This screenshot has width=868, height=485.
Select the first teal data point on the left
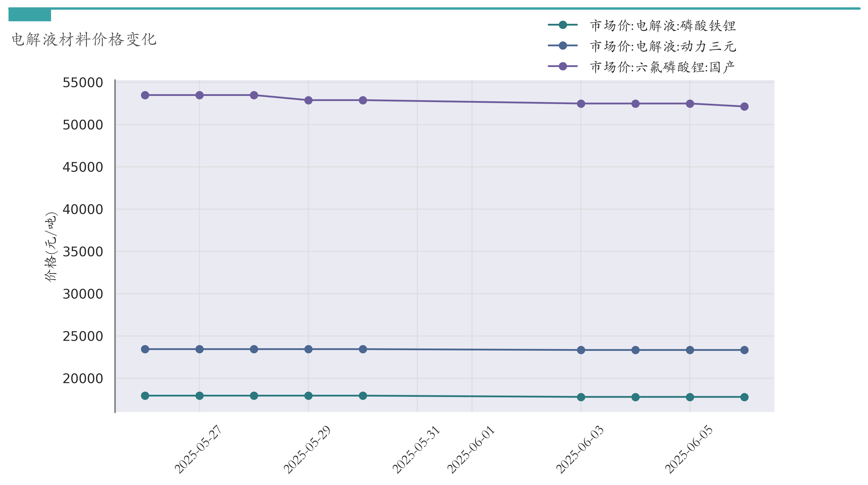pyautogui.click(x=145, y=396)
